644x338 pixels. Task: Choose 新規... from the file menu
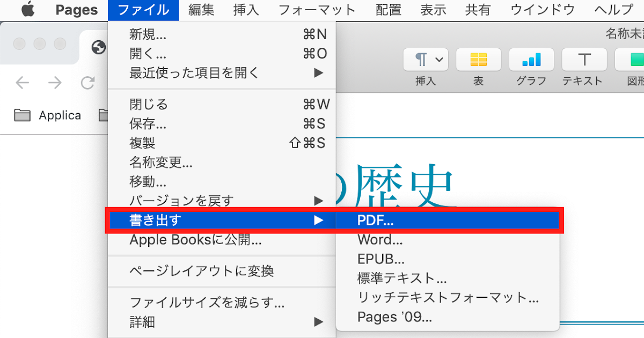coord(222,35)
